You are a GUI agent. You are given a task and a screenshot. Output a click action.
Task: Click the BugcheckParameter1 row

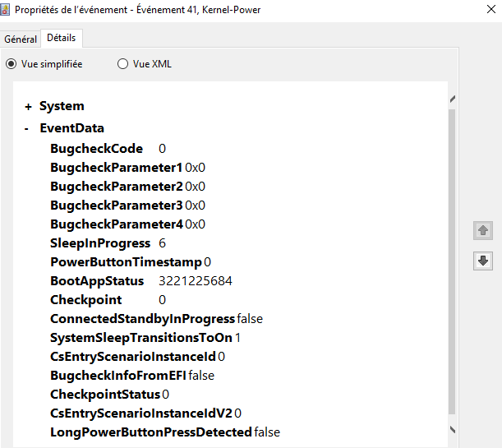(x=127, y=168)
